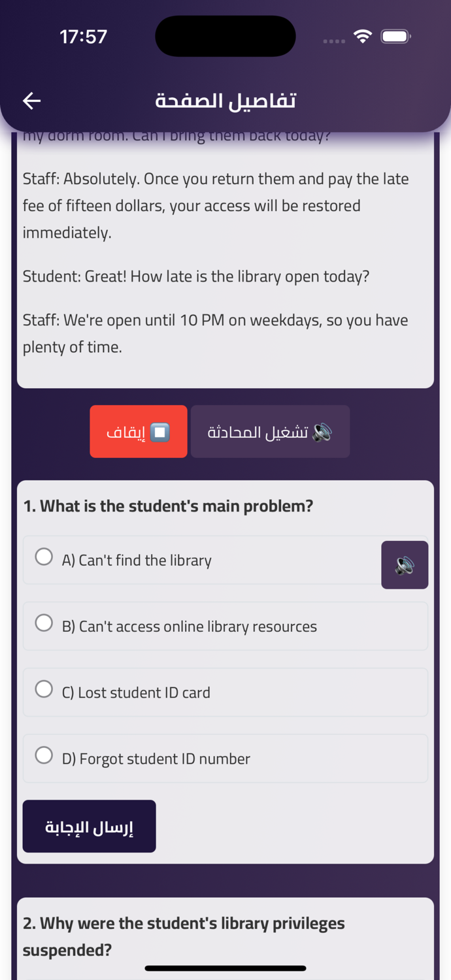Tap the back arrow in header
This screenshot has height=980, width=451.
[x=32, y=101]
